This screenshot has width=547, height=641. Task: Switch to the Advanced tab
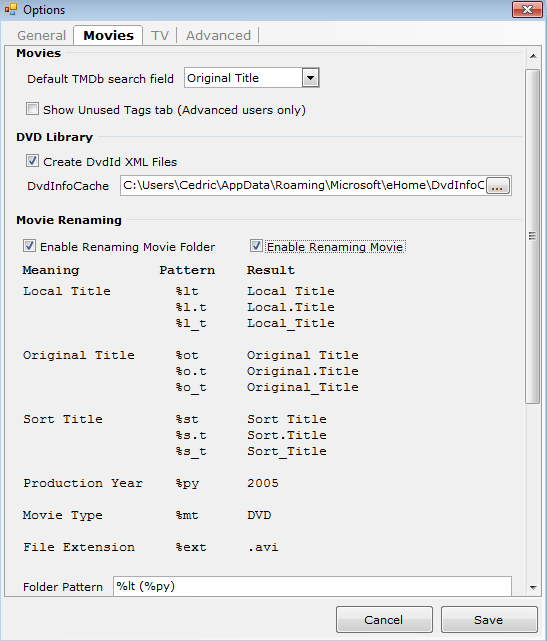[x=218, y=36]
